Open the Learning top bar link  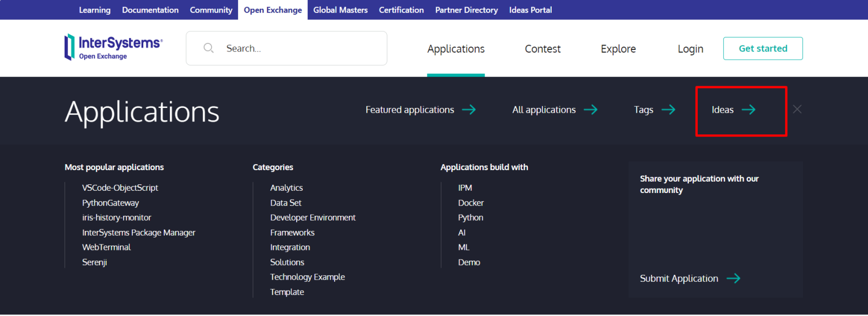(x=95, y=10)
